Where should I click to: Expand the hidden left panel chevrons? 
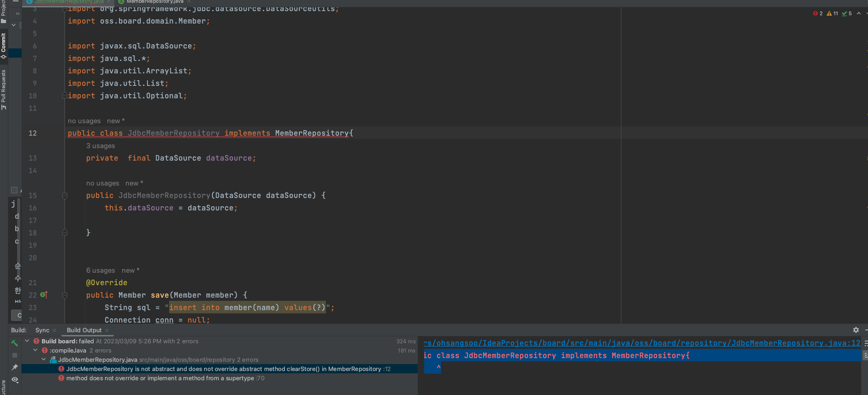18,13
